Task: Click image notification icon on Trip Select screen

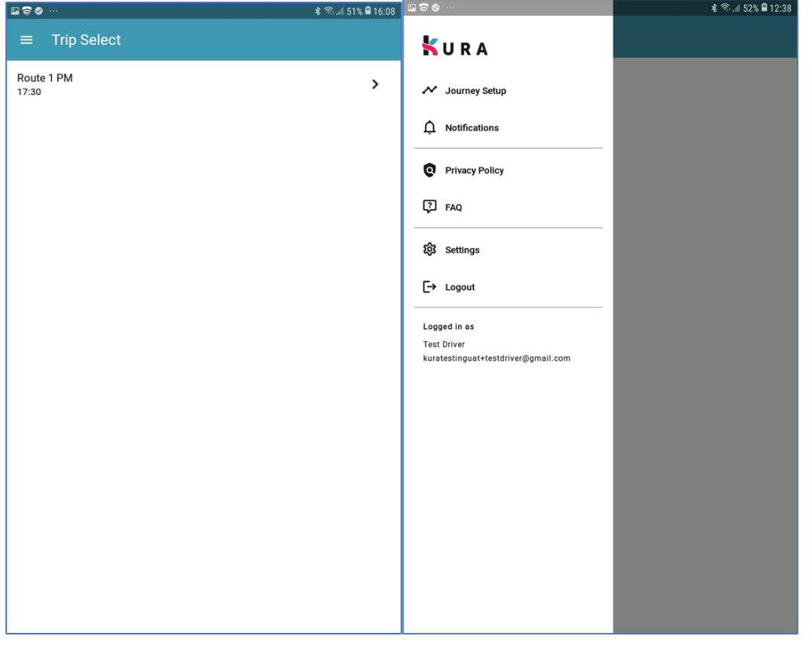Action: [x=15, y=11]
